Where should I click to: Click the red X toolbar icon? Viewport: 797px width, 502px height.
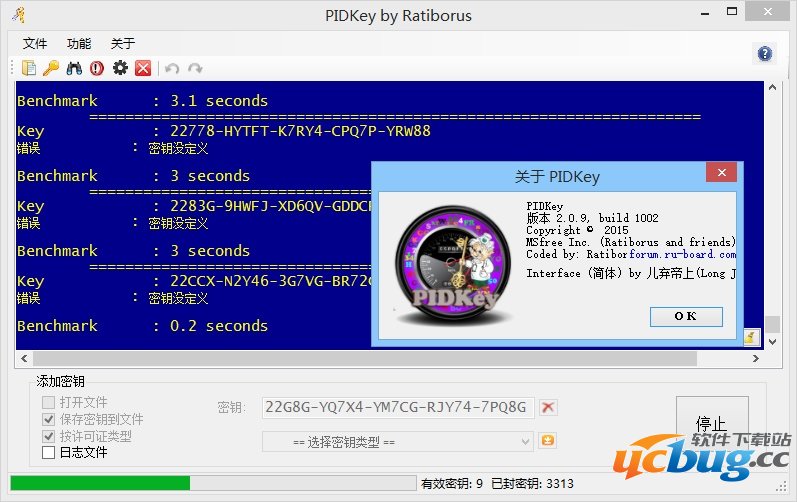point(143,68)
